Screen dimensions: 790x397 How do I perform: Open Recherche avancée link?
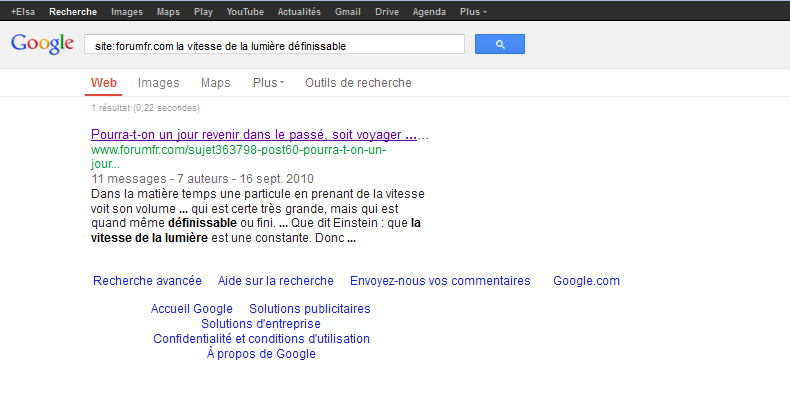[x=147, y=281]
